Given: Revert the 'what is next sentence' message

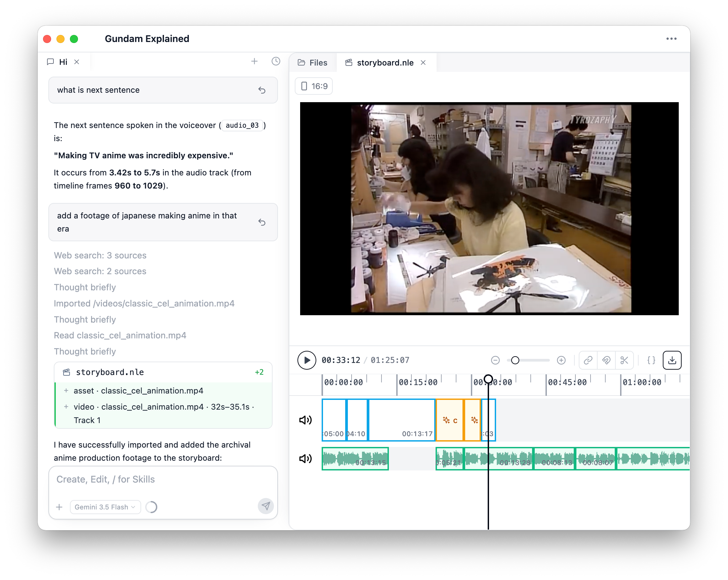Looking at the screenshot, I should pos(262,90).
